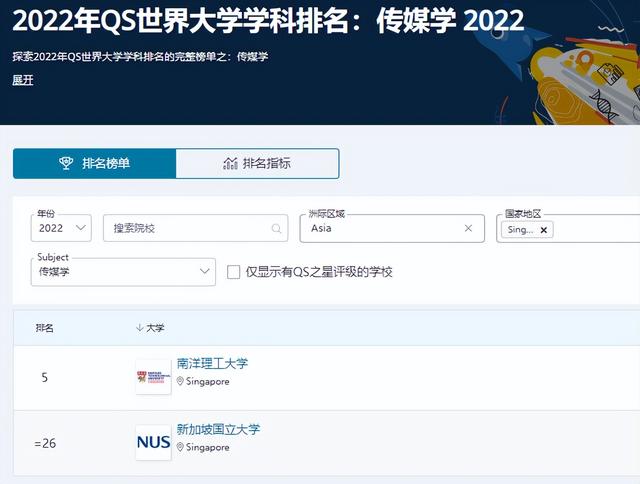Click the 2022年QS世界大学学科排名 page title
The width and height of the screenshot is (640, 484).
click(x=268, y=21)
